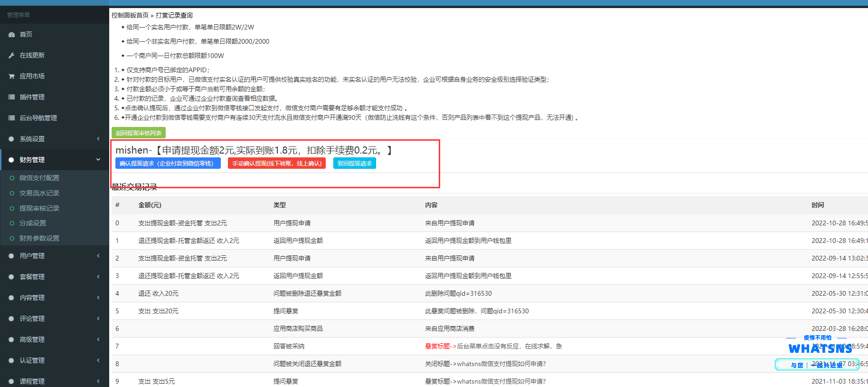Screen dimensions: 868x387
Task: Click the gear icon beside 评论管理
Action: (11, 319)
